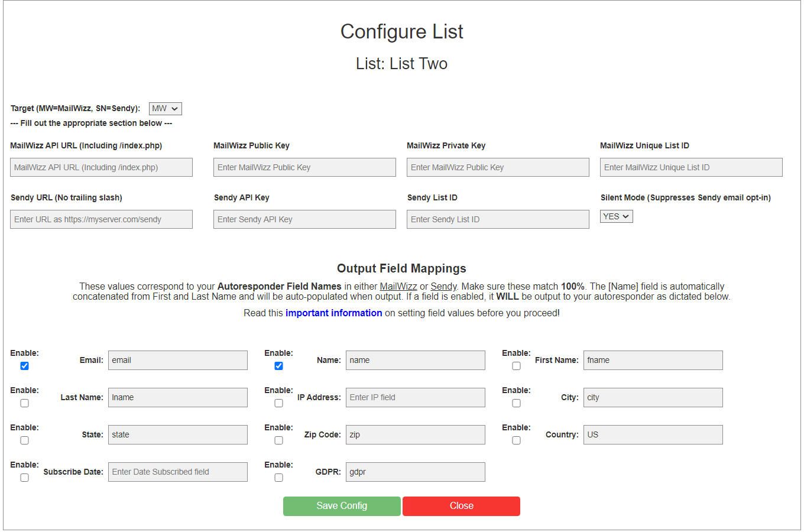Click the 'Autoresponder Field Names' bold text
Viewport: 804px width, 532px height.
279,286
